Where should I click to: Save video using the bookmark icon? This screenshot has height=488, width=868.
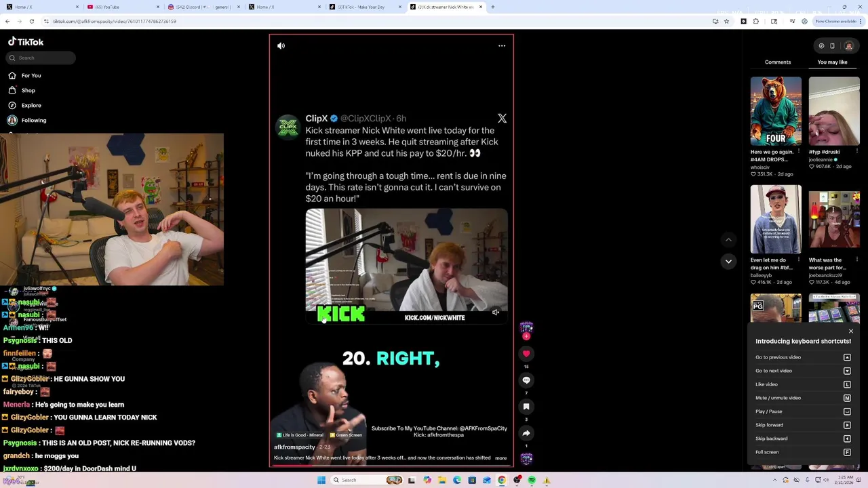pos(526,406)
